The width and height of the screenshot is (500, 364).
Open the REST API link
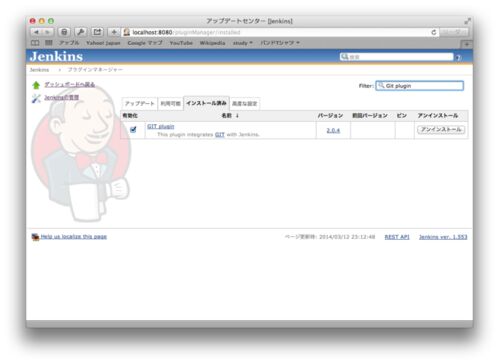397,237
